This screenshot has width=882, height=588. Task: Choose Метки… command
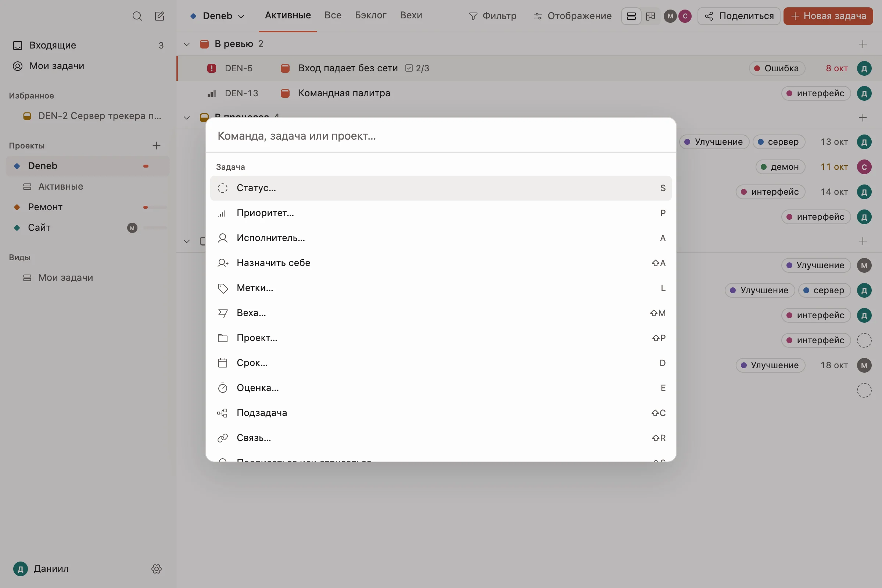tap(441, 288)
